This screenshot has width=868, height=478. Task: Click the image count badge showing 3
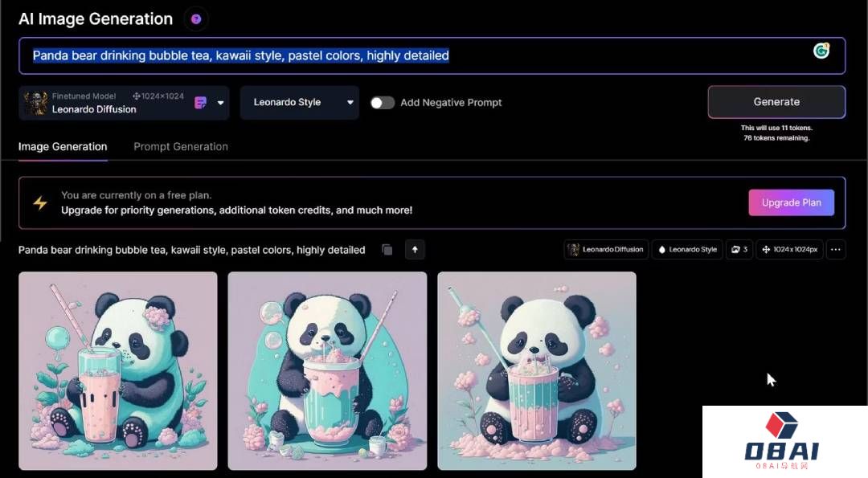pos(739,249)
